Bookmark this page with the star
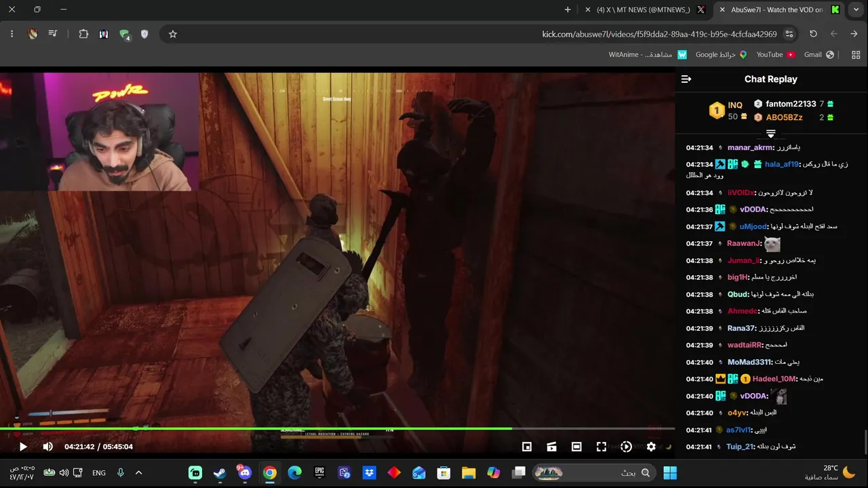 [173, 34]
